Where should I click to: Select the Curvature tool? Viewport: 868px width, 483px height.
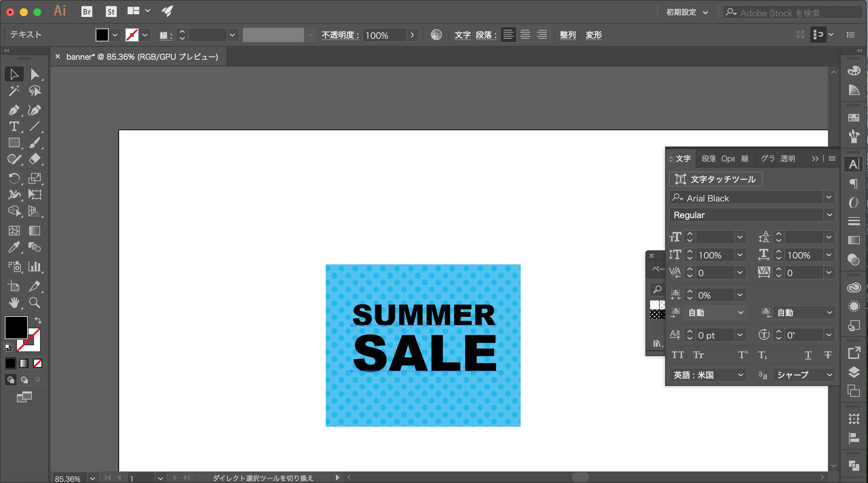click(35, 110)
